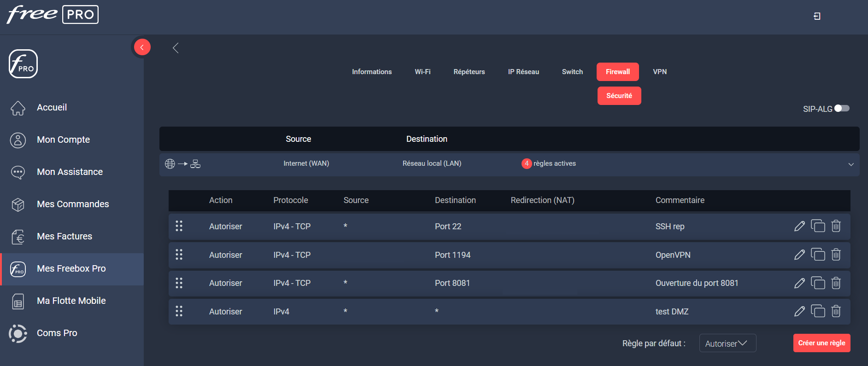This screenshot has width=868, height=366.
Task: Grab the drag handle of Port 22 rule
Action: click(179, 226)
